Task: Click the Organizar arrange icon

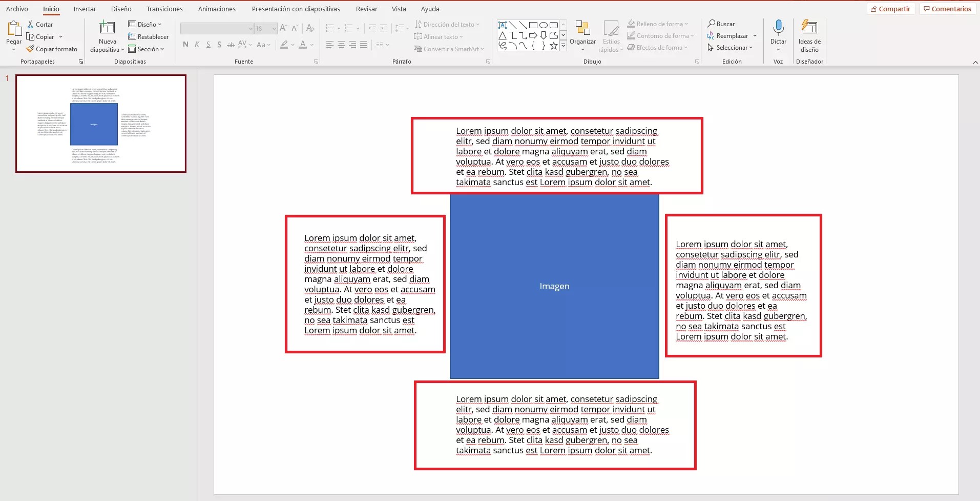Action: pyautogui.click(x=582, y=28)
